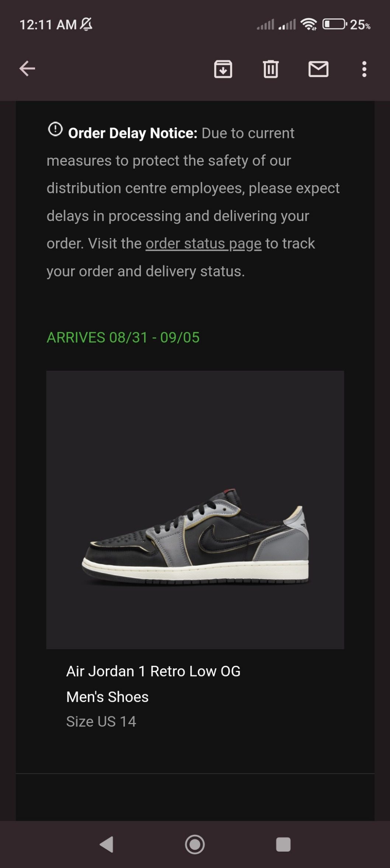Open the order status page link
Screen dimensions: 390x868
203,244
